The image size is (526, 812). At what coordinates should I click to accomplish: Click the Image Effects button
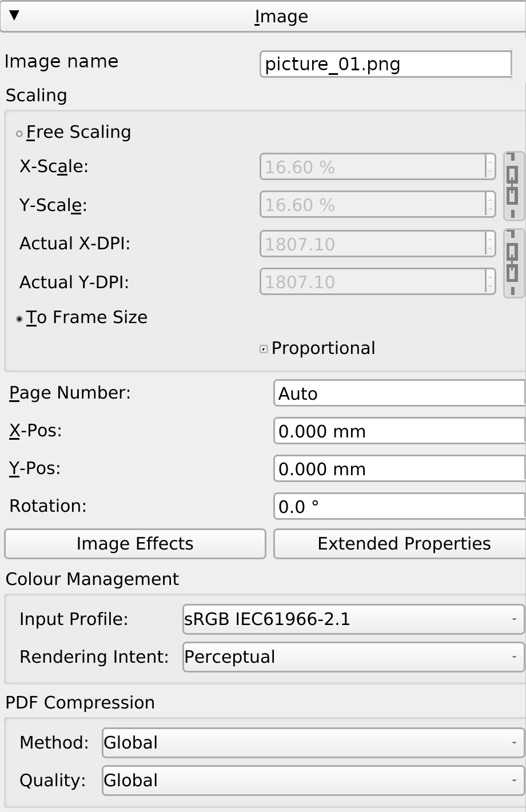click(x=135, y=544)
